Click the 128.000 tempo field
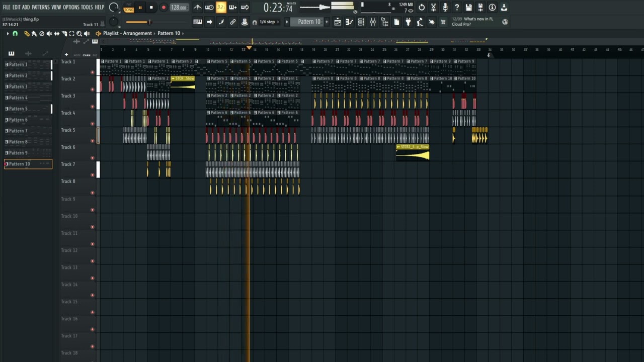Screen dimensions: 644x362 [179, 8]
